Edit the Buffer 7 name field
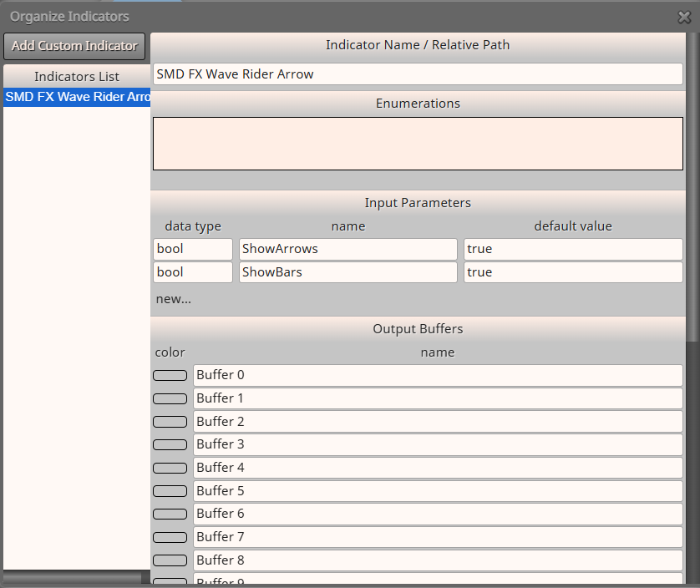Screen dimensions: 700x588 pos(438,537)
